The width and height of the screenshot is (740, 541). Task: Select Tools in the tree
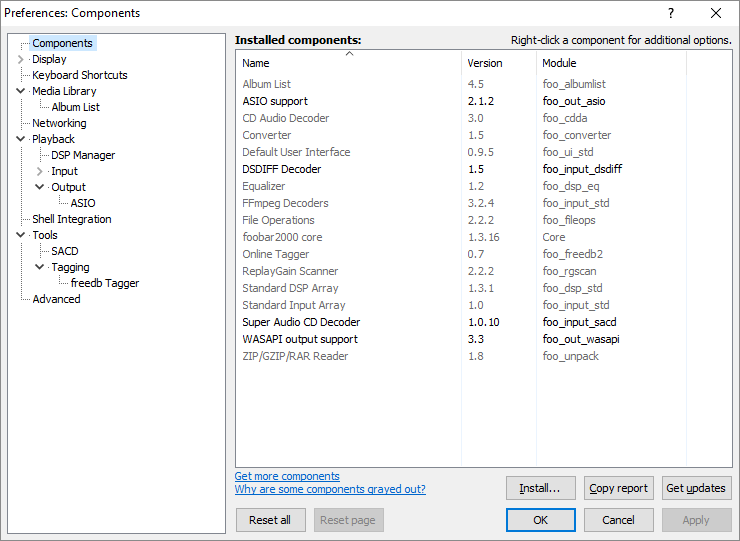coord(45,236)
